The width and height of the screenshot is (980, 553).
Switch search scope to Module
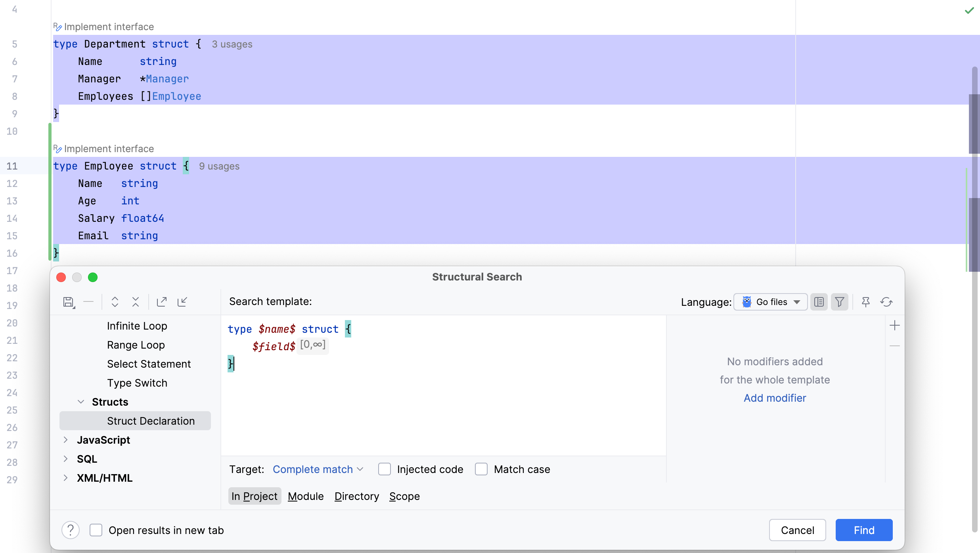tap(305, 496)
